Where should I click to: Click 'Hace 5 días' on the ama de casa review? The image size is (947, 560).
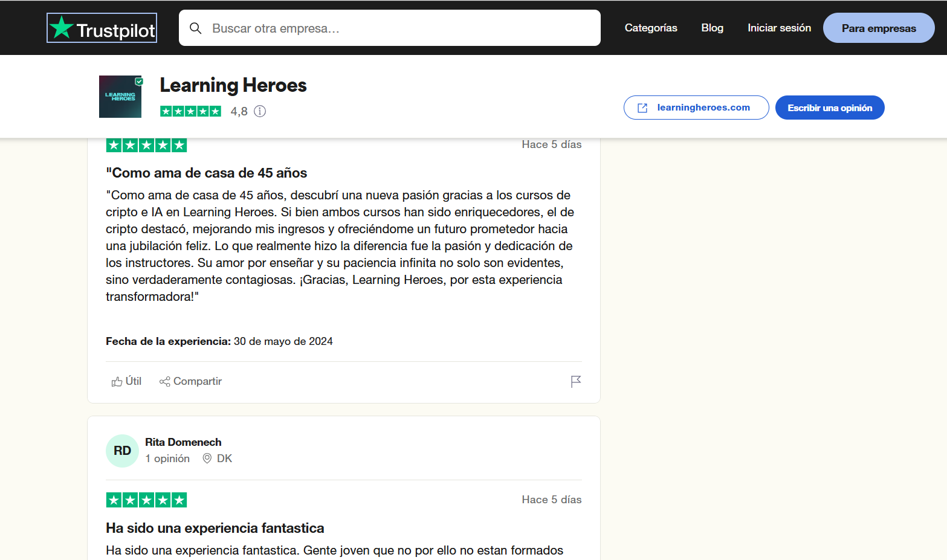coord(552,144)
